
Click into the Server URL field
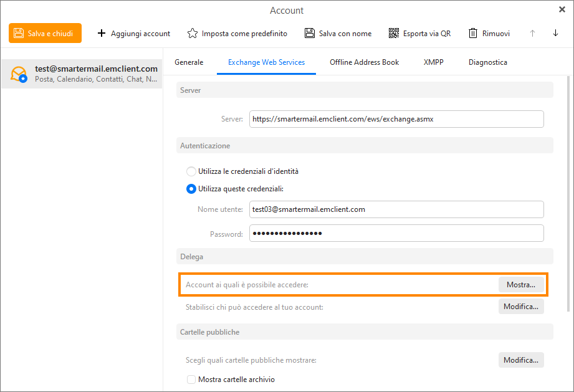(396, 119)
